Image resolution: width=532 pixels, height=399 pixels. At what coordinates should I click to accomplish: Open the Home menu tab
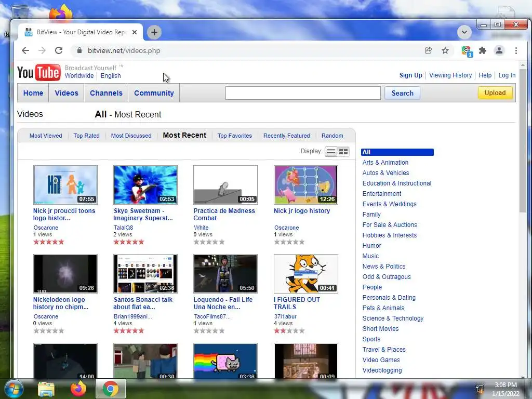click(x=33, y=93)
